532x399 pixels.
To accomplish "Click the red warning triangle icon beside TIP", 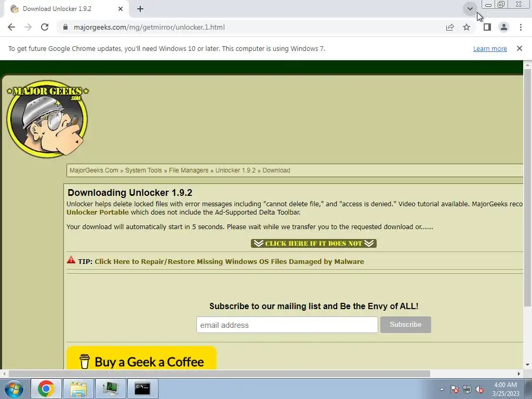I will click(x=71, y=260).
